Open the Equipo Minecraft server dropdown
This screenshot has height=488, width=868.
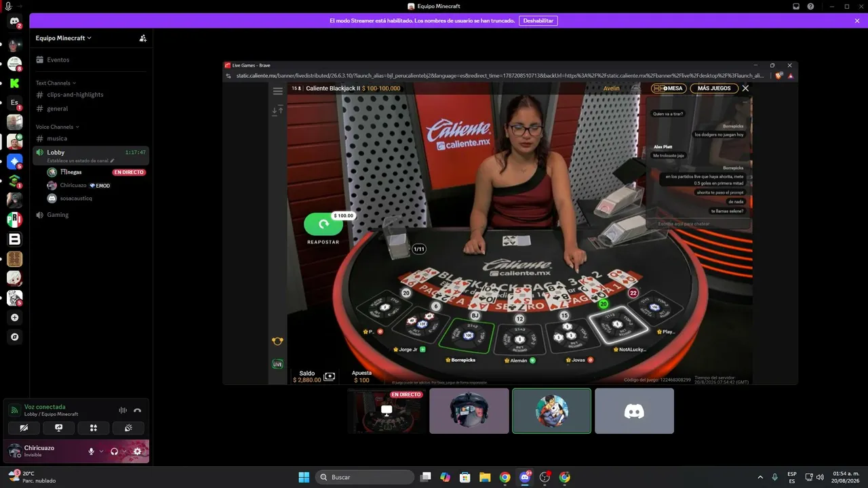point(63,38)
